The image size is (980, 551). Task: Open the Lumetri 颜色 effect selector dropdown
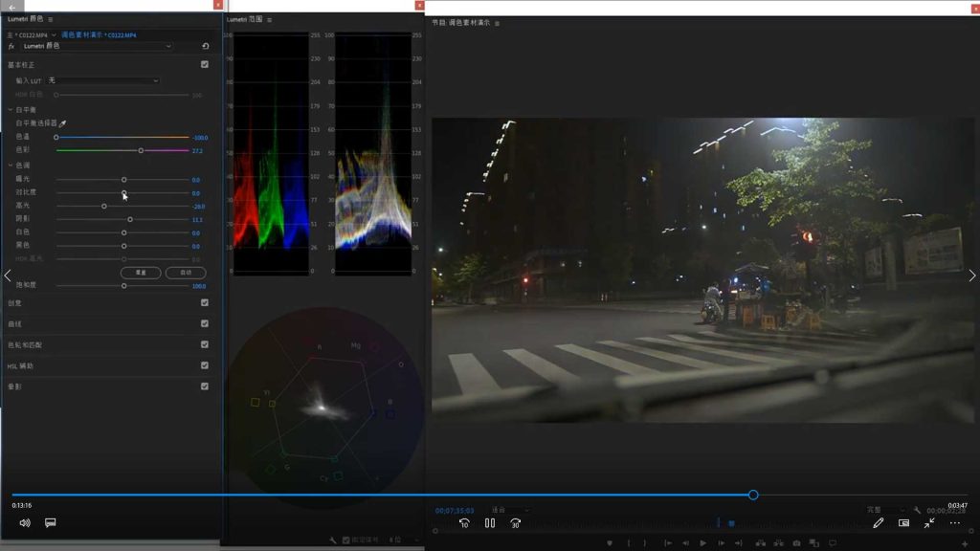[x=96, y=46]
